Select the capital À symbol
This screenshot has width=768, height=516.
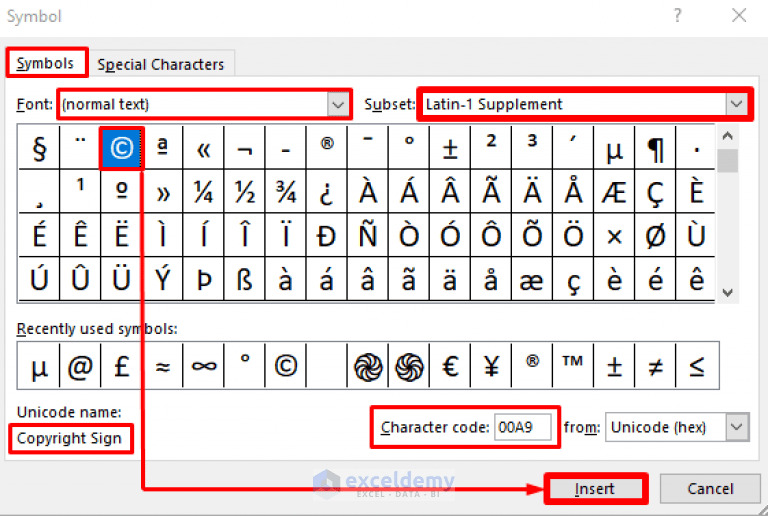pyautogui.click(x=368, y=191)
